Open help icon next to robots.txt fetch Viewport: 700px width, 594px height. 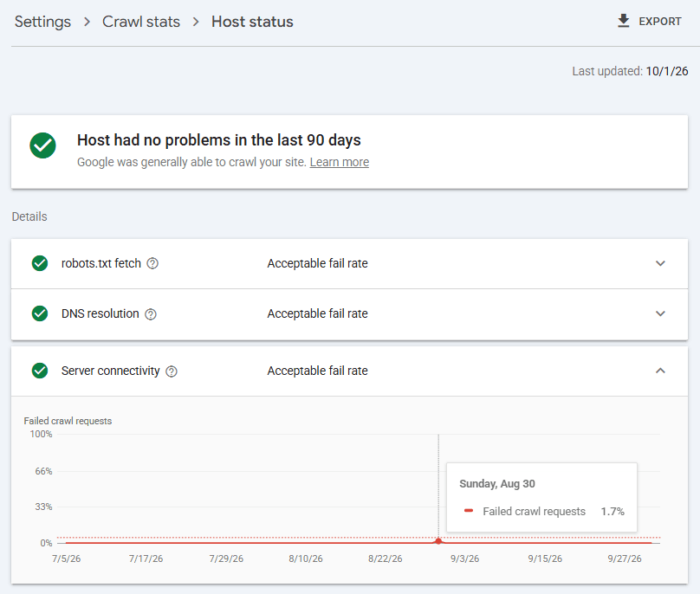[152, 264]
